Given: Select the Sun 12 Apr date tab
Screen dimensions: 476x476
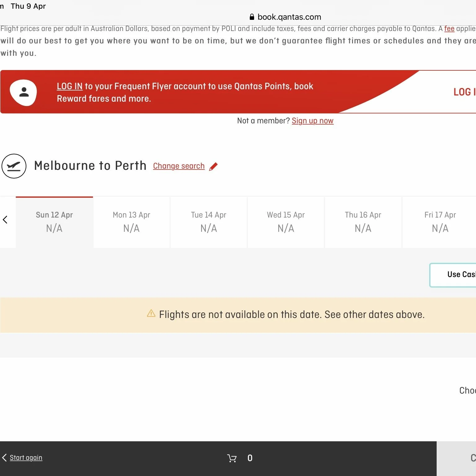Looking at the screenshot, I should [x=54, y=222].
